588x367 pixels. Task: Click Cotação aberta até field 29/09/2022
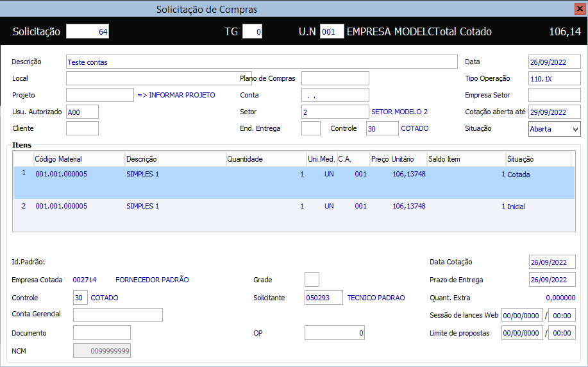(554, 112)
